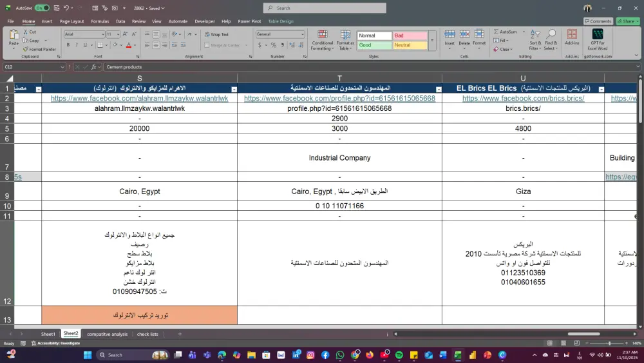The image size is (644, 363).
Task: Click the Percent Style icon
Action: pos(274,44)
